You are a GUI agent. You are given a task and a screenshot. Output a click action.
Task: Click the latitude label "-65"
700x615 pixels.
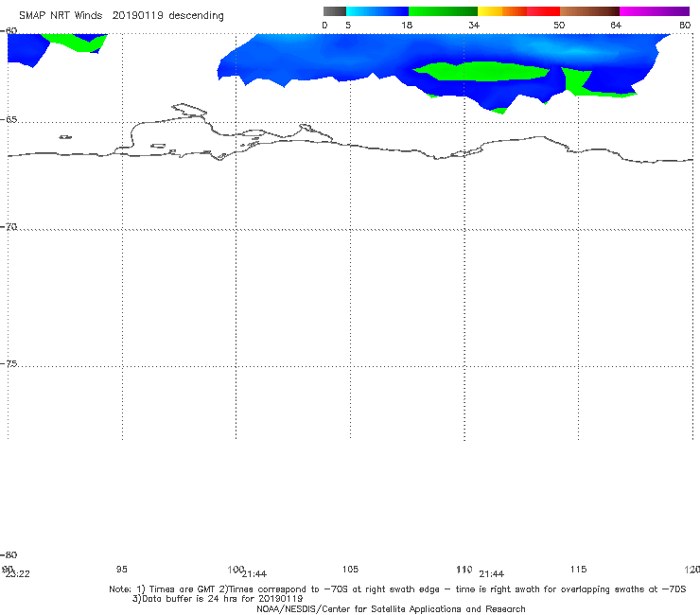click(x=9, y=119)
